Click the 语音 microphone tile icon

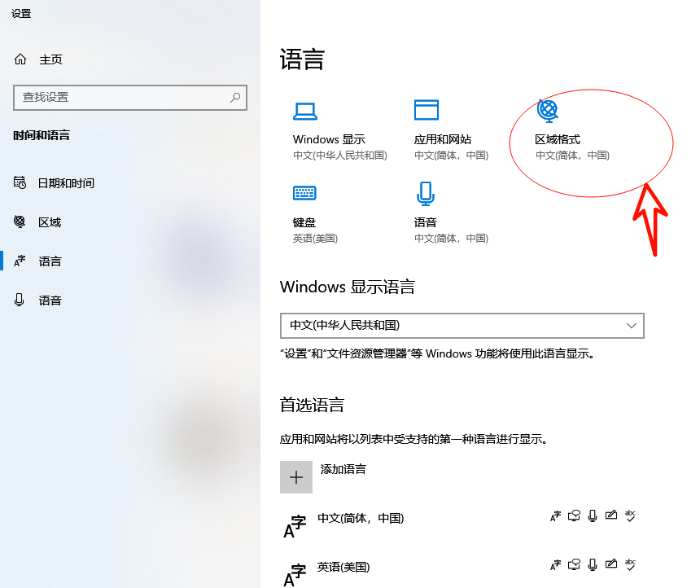(x=426, y=194)
